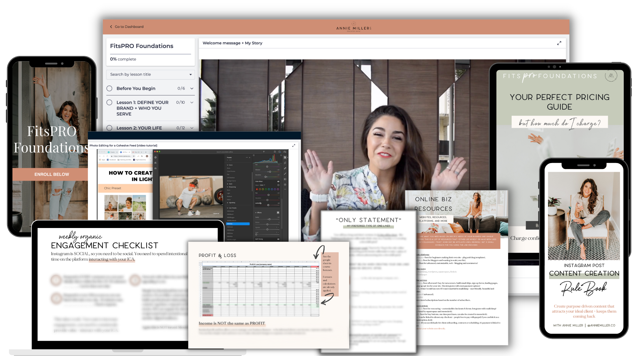
Task: Open a new Chrome tab with the plus
Action: (x=146, y=152)
